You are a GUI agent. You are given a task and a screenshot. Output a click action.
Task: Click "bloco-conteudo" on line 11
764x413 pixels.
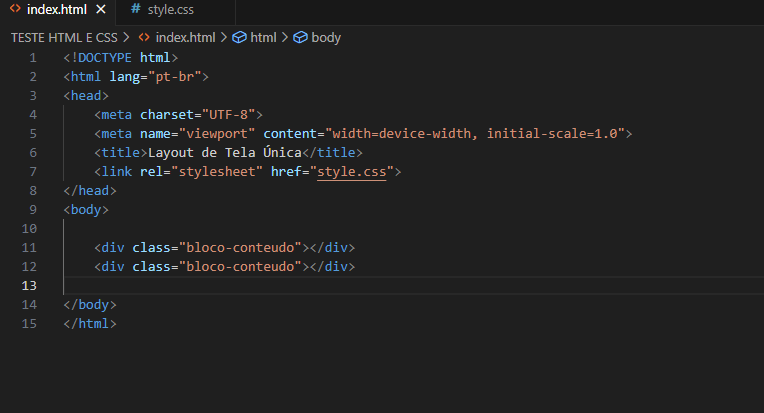[240, 248]
